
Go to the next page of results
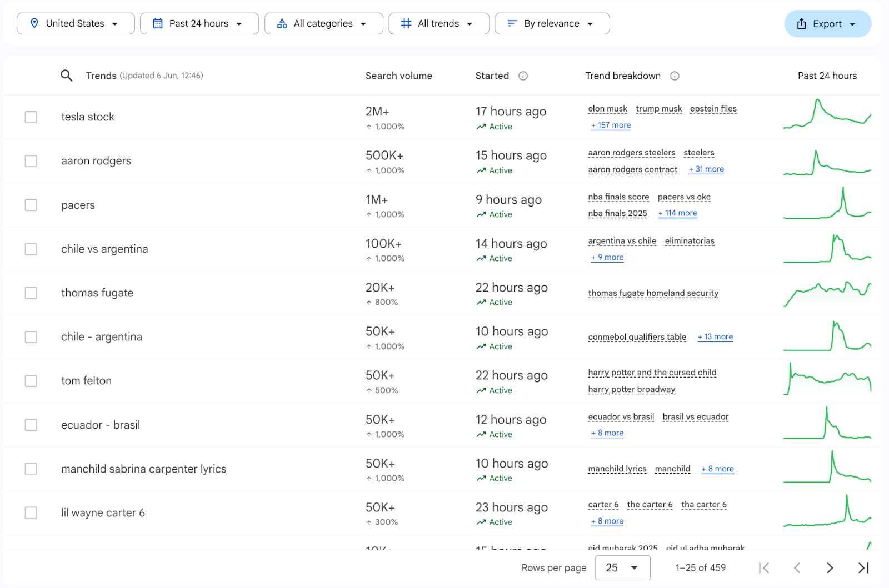[x=830, y=567]
